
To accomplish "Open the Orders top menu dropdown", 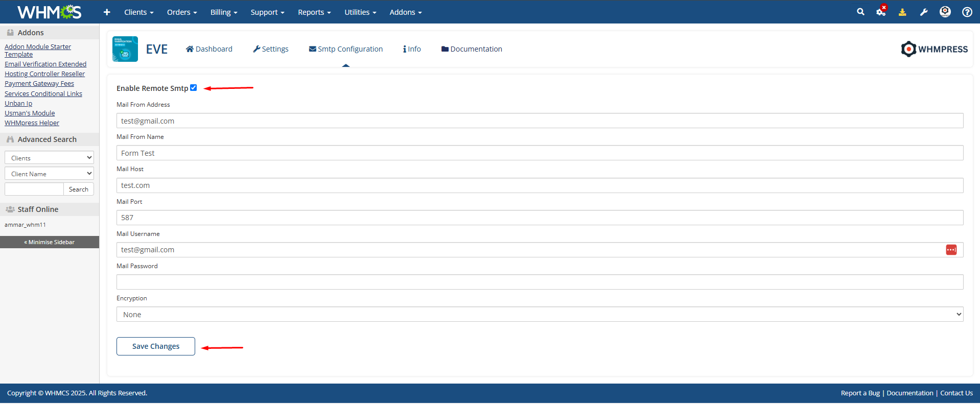I will (x=182, y=12).
